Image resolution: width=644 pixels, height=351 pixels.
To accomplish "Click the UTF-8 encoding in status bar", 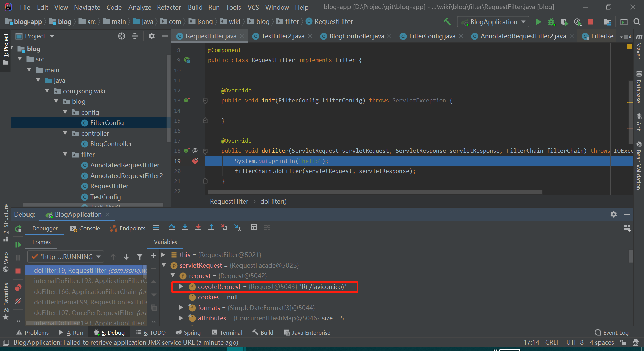I will [575, 342].
